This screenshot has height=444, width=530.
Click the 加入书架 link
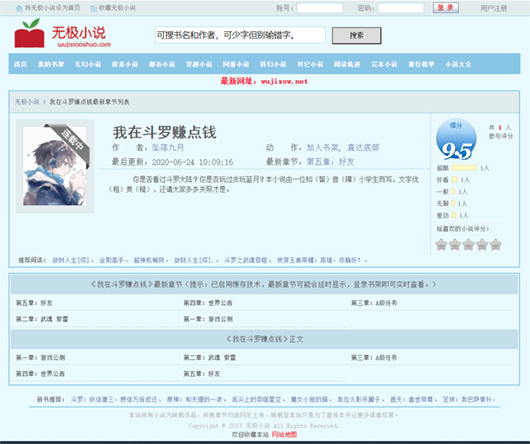(322, 148)
